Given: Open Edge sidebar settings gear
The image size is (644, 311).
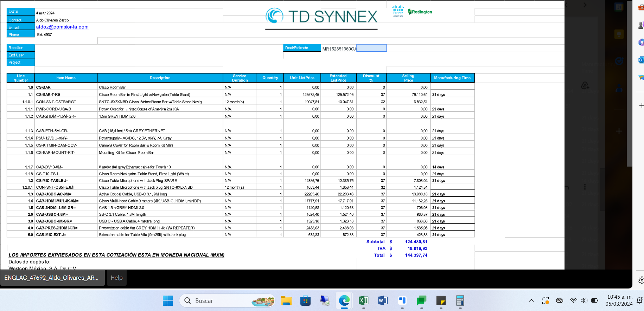Looking at the screenshot, I should pyautogui.click(x=641, y=280).
